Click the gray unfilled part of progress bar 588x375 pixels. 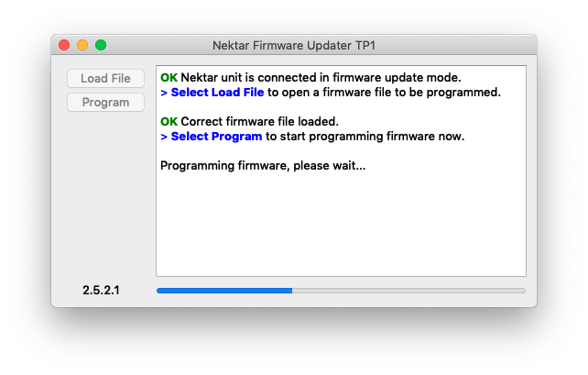coord(408,291)
